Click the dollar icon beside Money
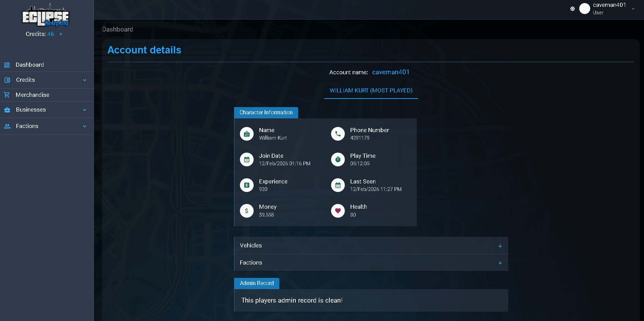 247,211
